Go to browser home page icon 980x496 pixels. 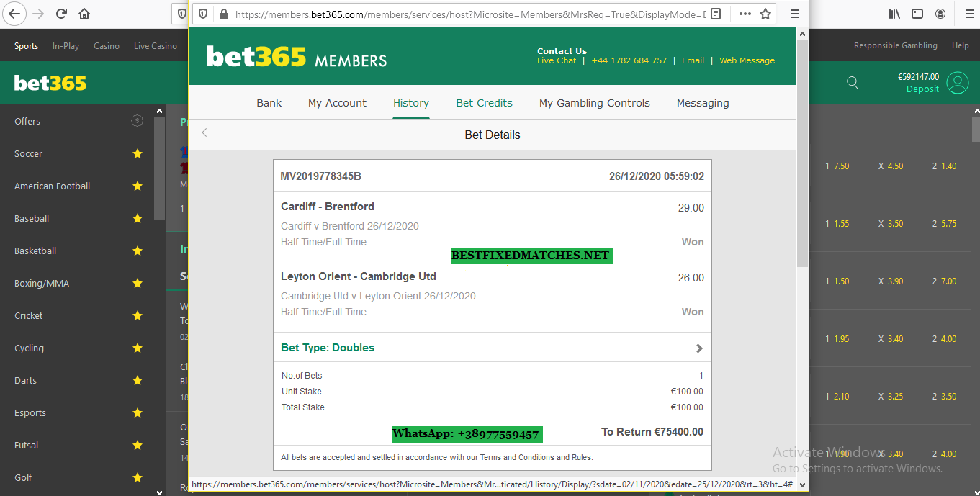click(x=84, y=14)
